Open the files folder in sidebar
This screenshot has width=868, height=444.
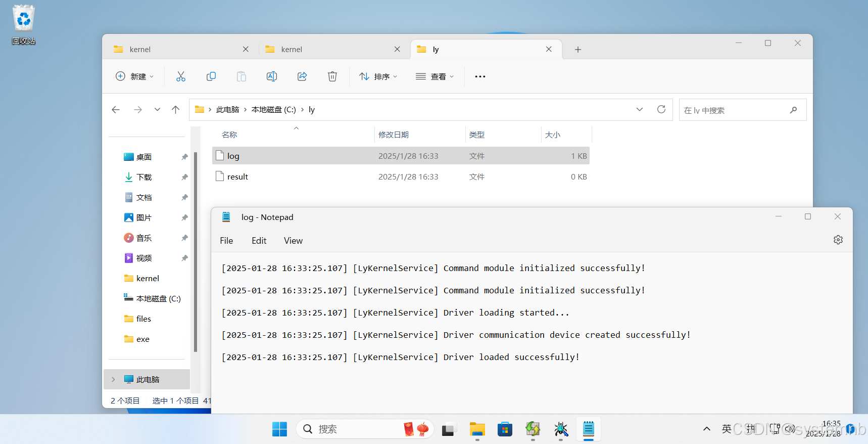tap(143, 319)
